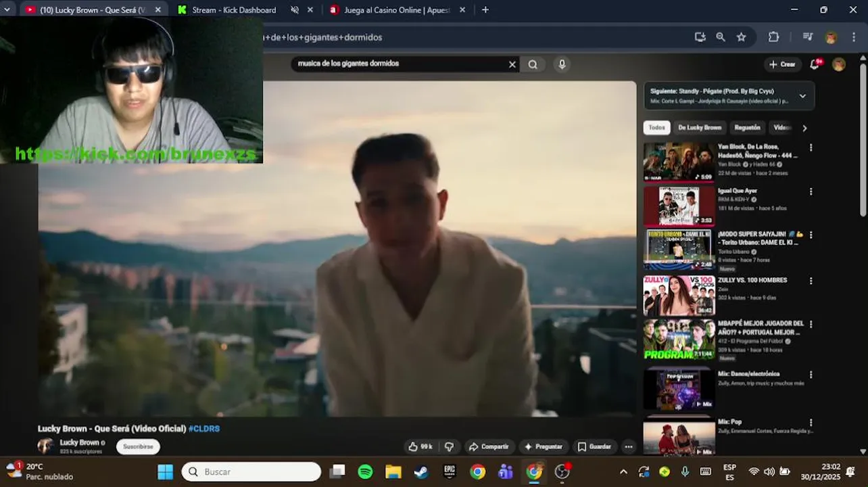Open Chrome media controls icon
This screenshot has height=487, width=868.
coord(808,37)
